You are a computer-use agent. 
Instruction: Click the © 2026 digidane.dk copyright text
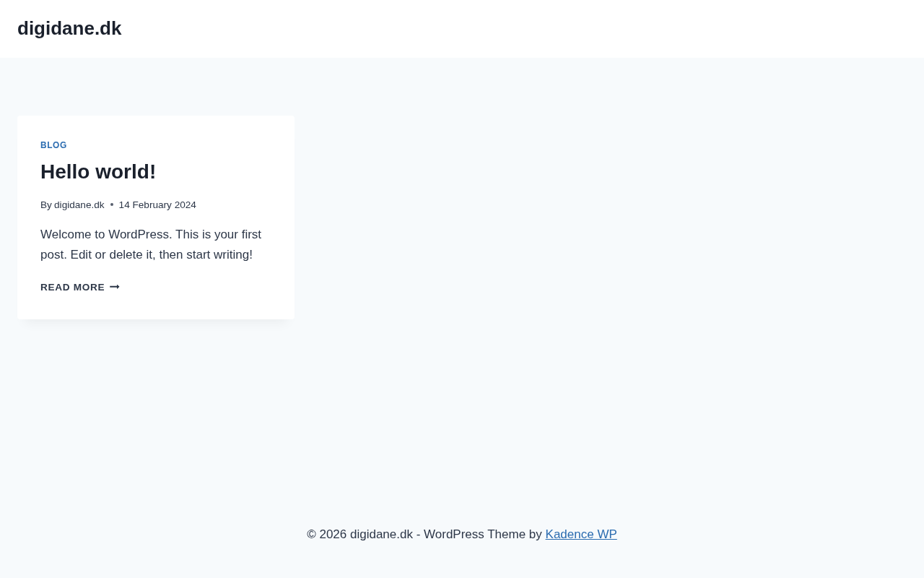coord(359,535)
